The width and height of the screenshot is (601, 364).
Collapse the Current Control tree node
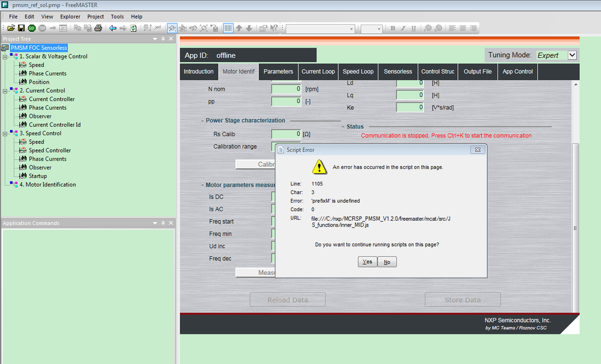point(5,91)
